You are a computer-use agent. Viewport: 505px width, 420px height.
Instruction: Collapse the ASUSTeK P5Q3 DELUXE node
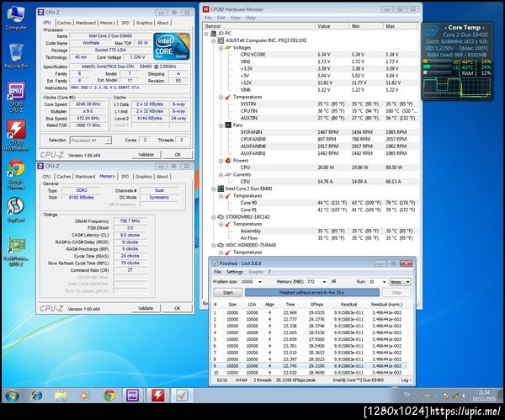pyautogui.click(x=214, y=40)
